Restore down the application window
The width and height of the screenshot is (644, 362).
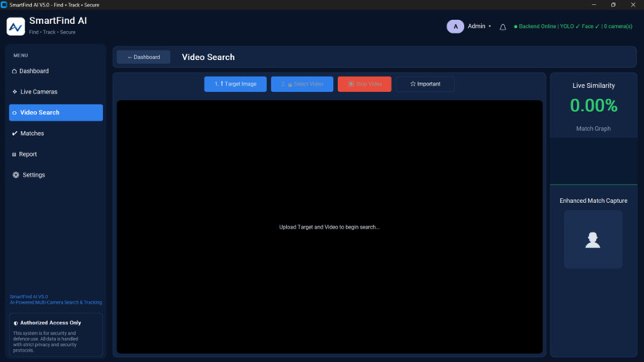coord(613,5)
